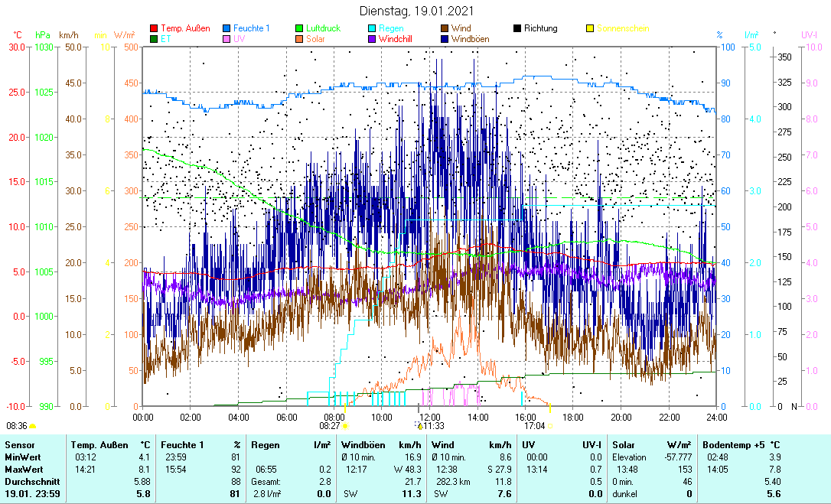The height and width of the screenshot is (504, 831).
Task: Click the red Temp. Außen legend swatch
Action: [154, 28]
